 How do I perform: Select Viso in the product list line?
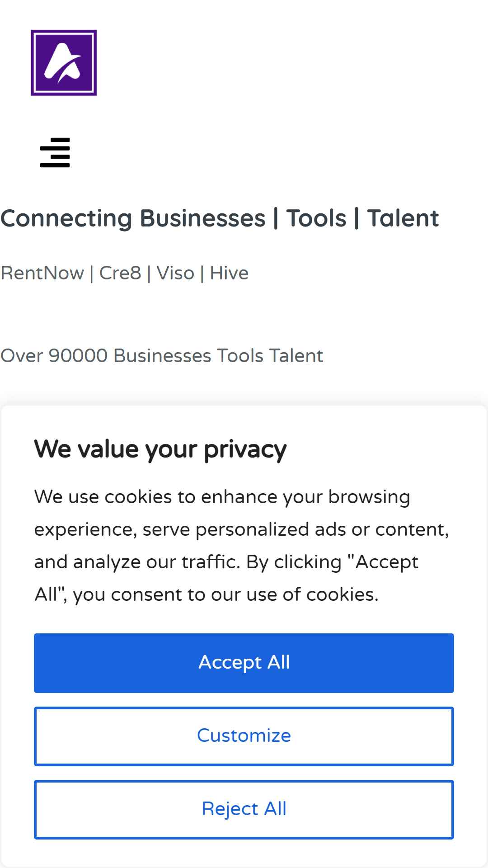click(175, 273)
